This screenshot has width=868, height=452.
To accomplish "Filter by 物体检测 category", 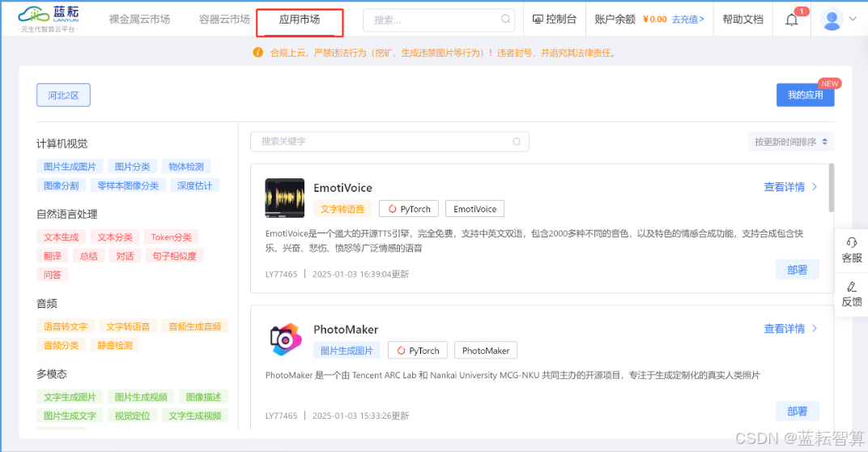I will coord(186,167).
